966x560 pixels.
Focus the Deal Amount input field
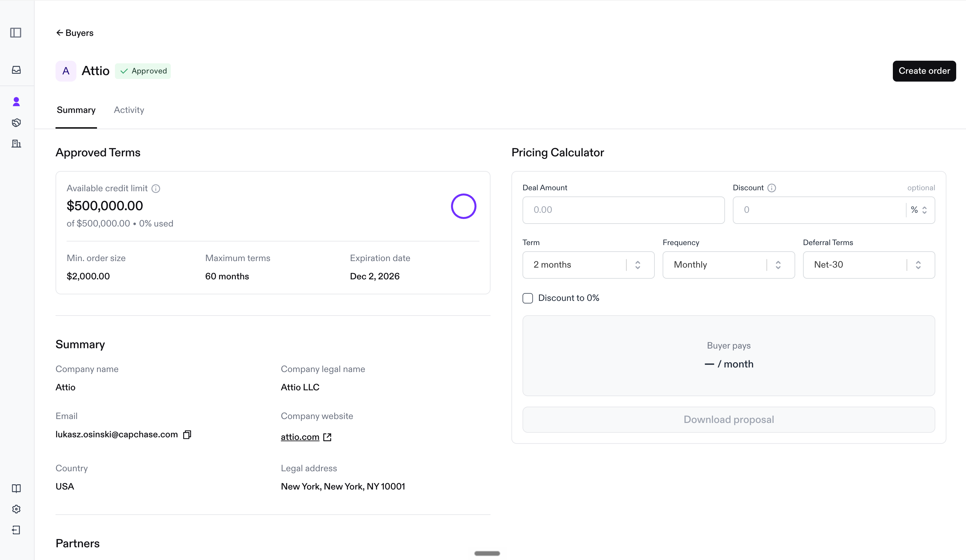coord(623,210)
